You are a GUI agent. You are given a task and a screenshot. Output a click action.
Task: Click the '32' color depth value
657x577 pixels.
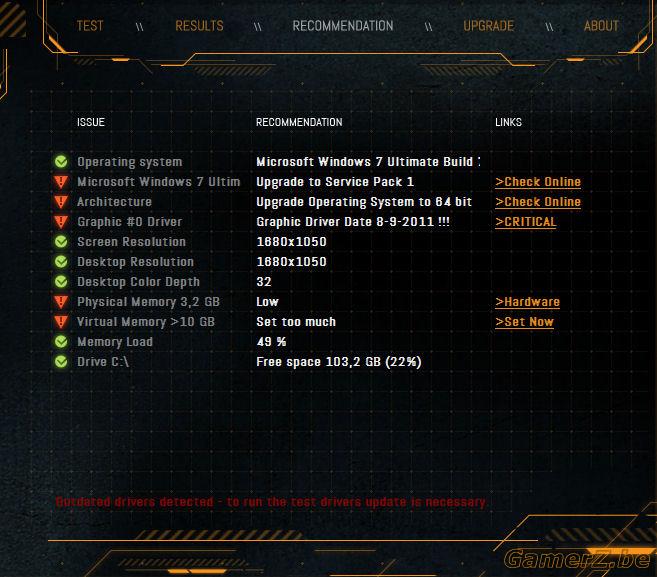(264, 282)
